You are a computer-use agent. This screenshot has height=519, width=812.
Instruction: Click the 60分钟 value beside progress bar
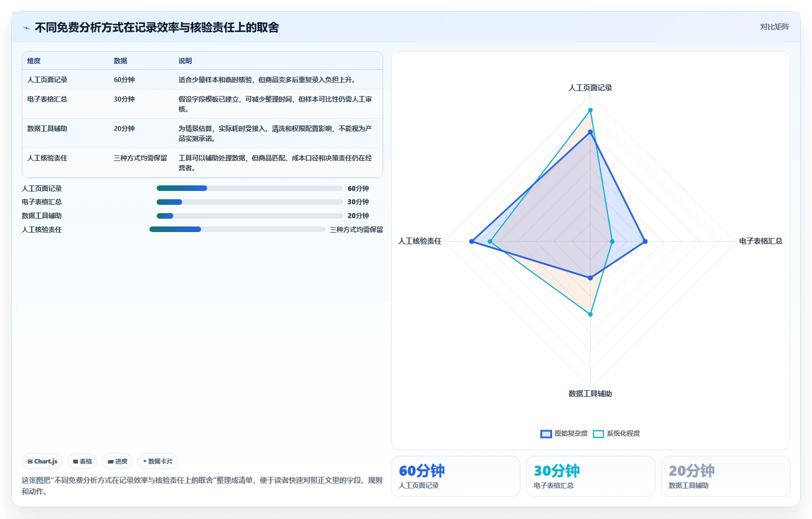pos(358,189)
